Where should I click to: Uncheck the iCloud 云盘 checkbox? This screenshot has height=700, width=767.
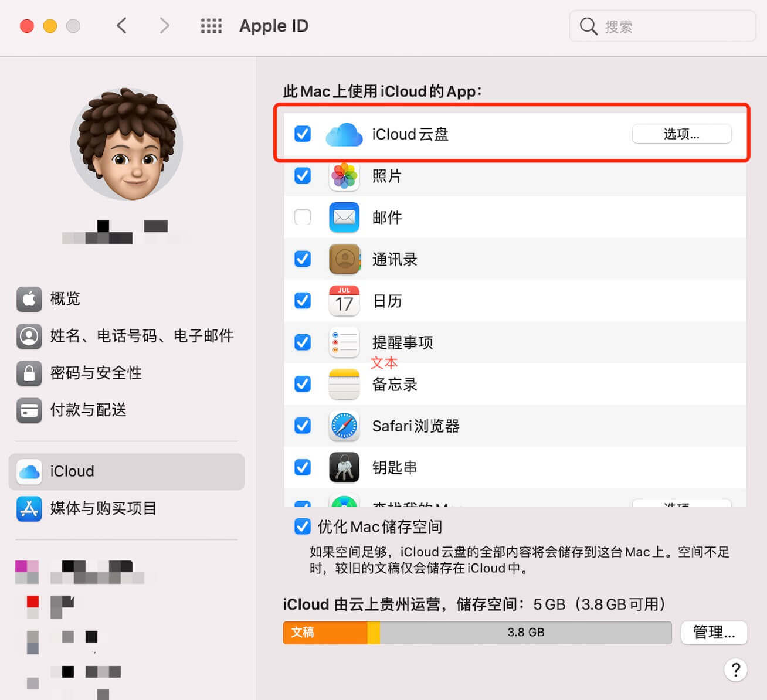click(303, 134)
